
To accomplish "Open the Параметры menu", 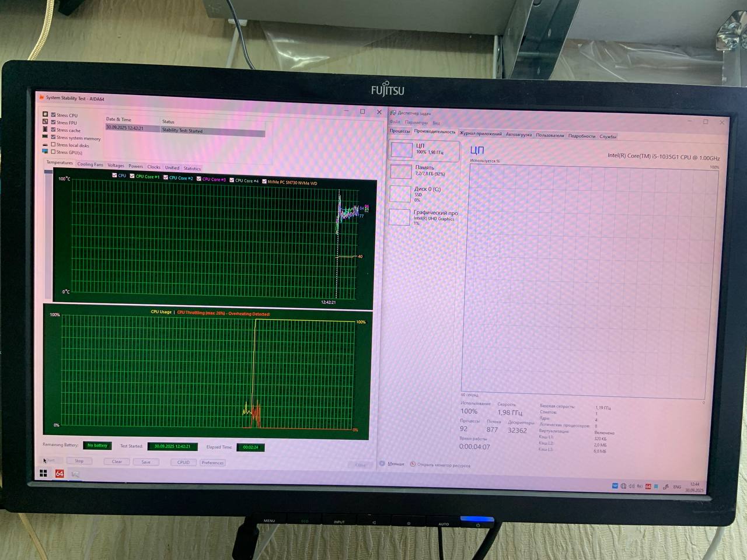I will (x=416, y=123).
